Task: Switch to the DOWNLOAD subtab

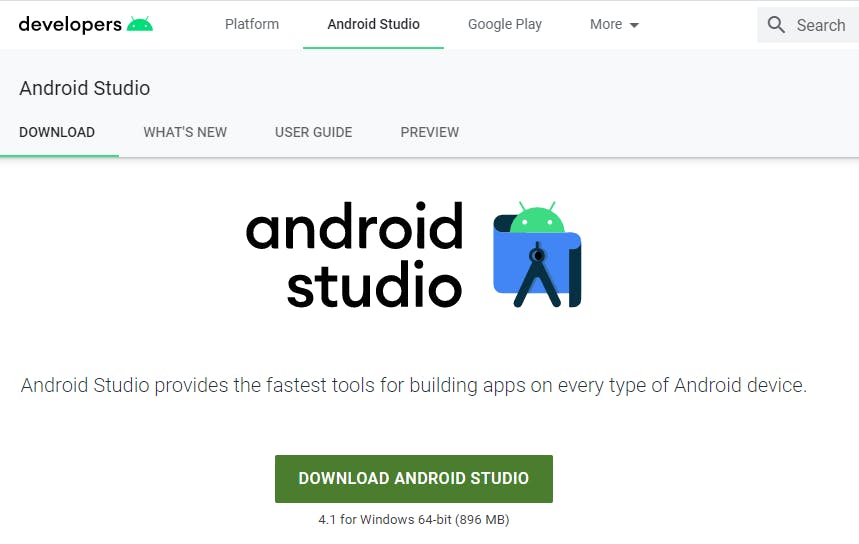Action: pyautogui.click(x=57, y=132)
